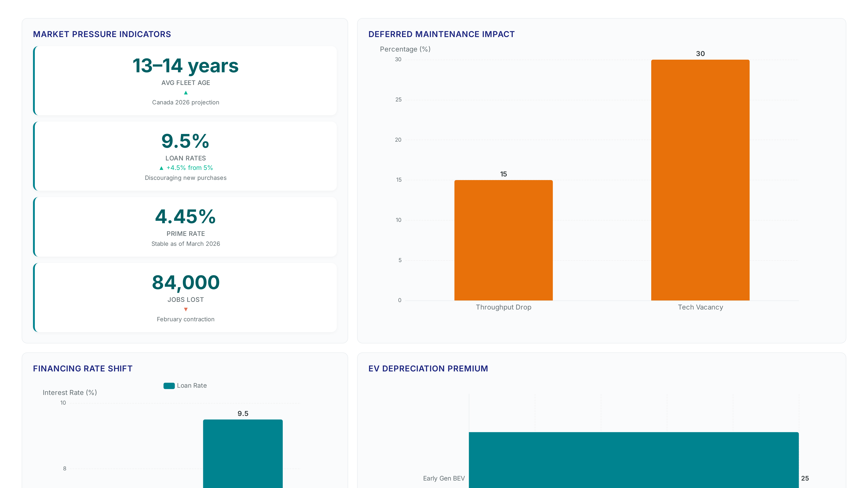Click the Stable as of March 2026 note
Image resolution: width=868 pixels, height=488 pixels.
point(186,244)
